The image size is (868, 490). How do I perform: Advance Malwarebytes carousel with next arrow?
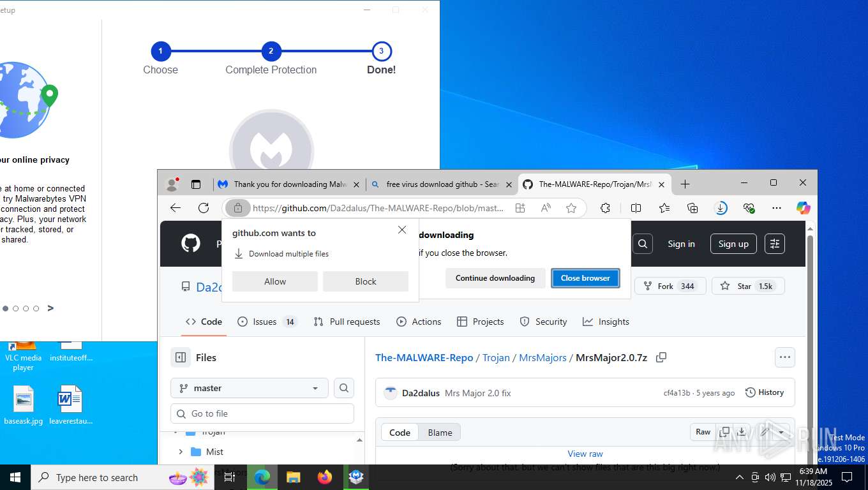50,308
